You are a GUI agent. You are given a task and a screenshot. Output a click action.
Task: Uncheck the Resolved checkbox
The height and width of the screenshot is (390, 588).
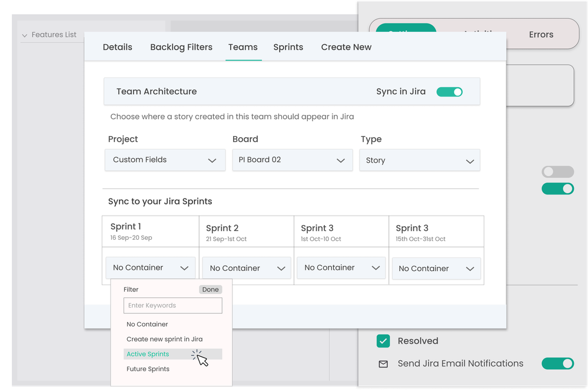point(383,341)
